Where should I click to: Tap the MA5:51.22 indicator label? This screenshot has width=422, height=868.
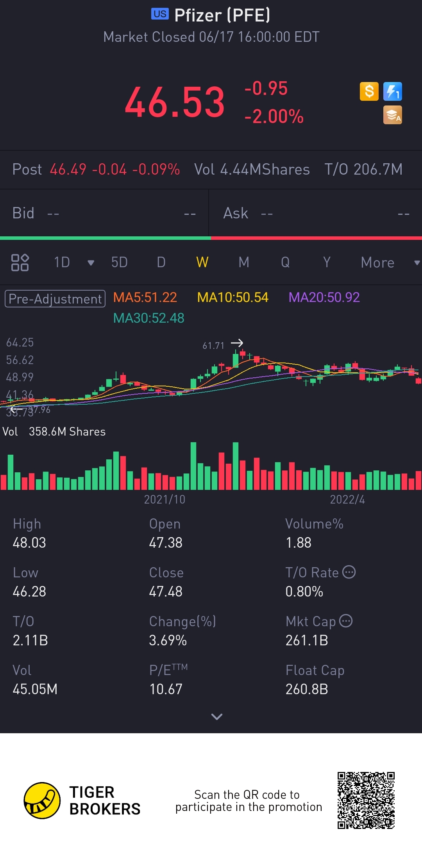(145, 297)
